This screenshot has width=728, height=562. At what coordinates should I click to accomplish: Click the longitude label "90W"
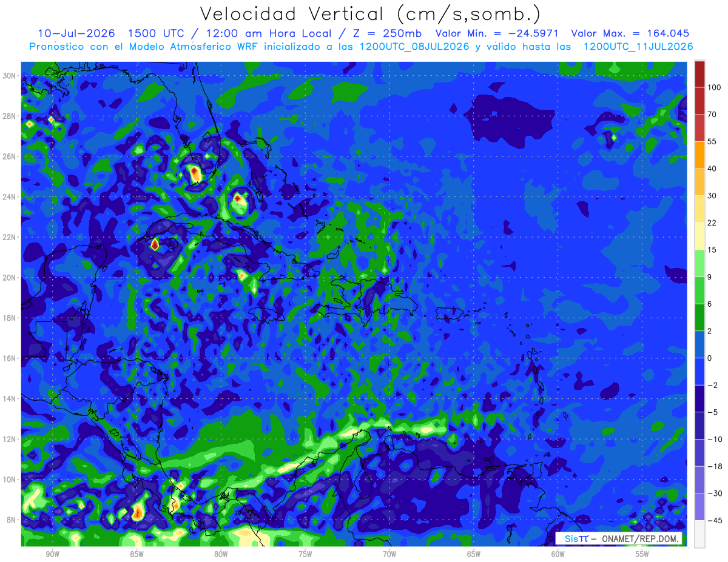[x=52, y=554]
